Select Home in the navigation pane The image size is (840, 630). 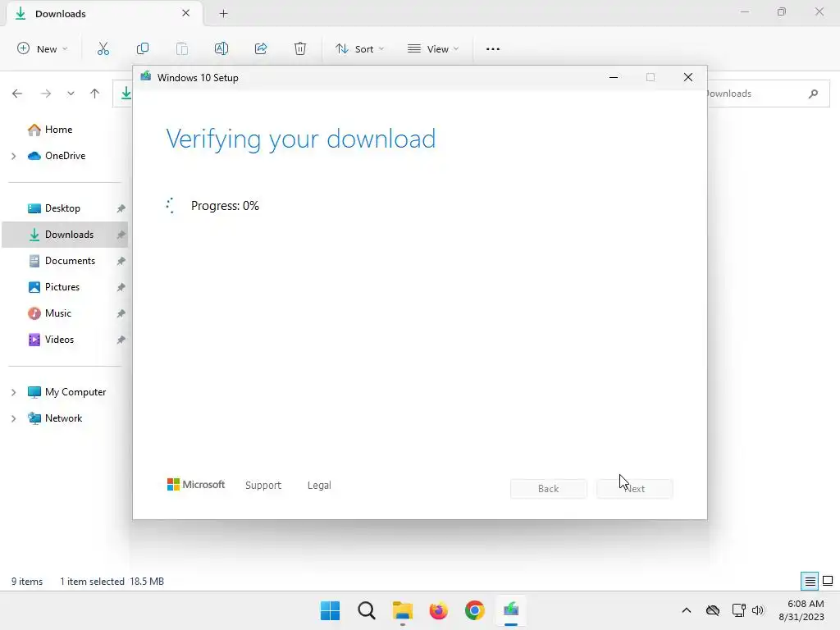coord(58,129)
